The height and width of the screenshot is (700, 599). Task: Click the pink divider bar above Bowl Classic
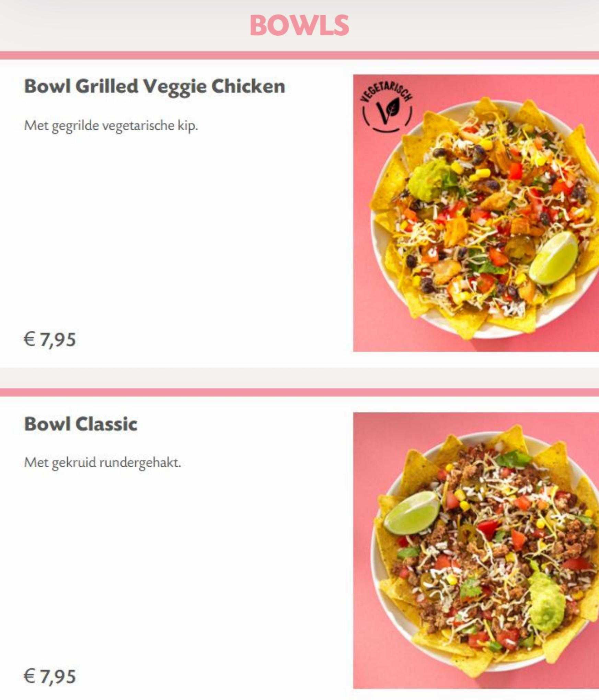tap(299, 393)
